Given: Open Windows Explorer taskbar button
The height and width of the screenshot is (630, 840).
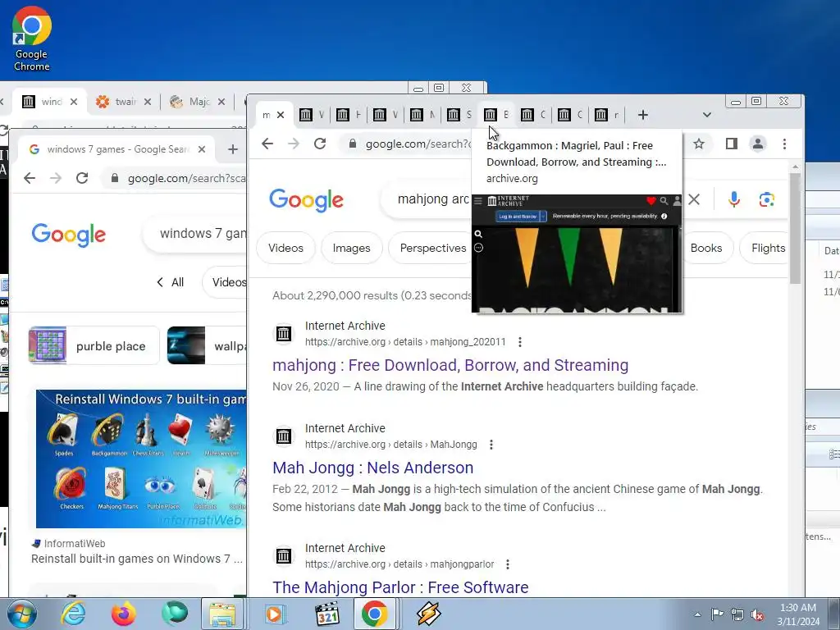Looking at the screenshot, I should (x=222, y=614).
